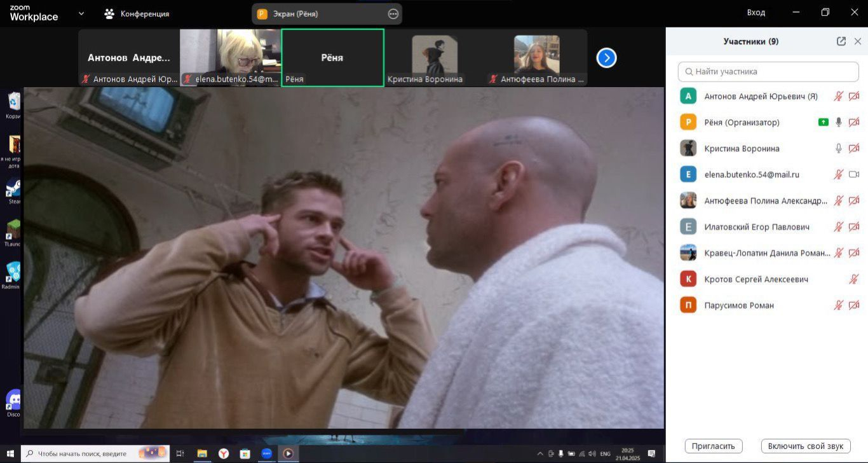Click muted mic icon for Парусимов Роман
The height and width of the screenshot is (463, 868).
839,305
